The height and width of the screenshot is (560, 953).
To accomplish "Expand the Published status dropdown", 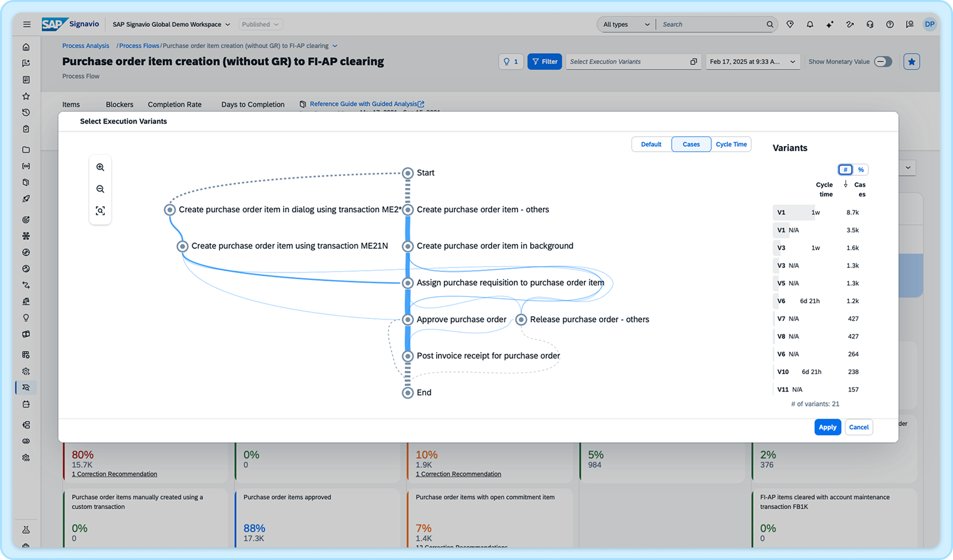I will [261, 24].
